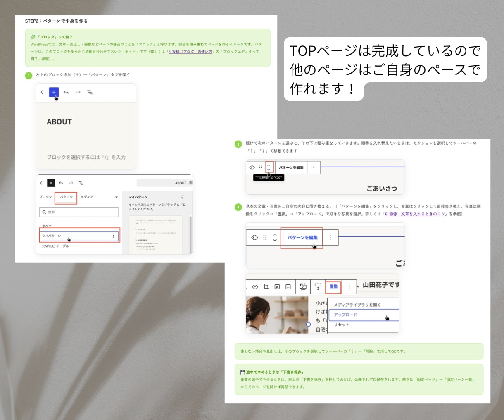Open options dots right of black パターンを編集 button
504x420 pixels.
(x=314, y=167)
